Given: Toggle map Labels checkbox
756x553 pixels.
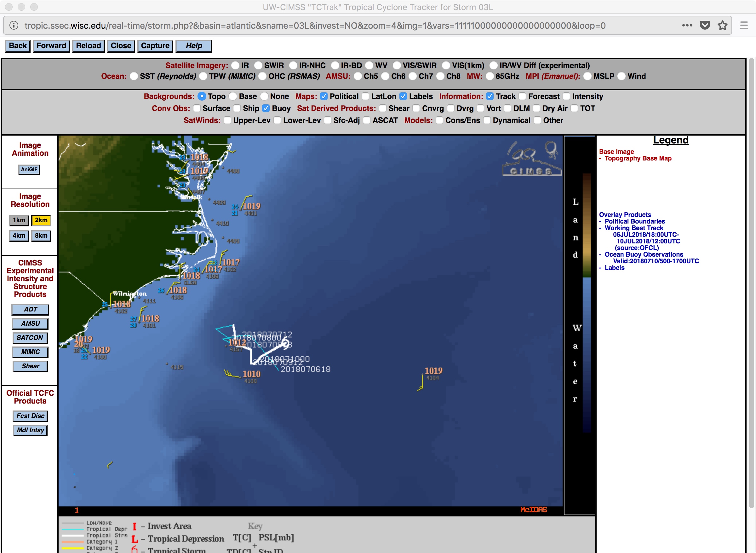Looking at the screenshot, I should coord(403,96).
